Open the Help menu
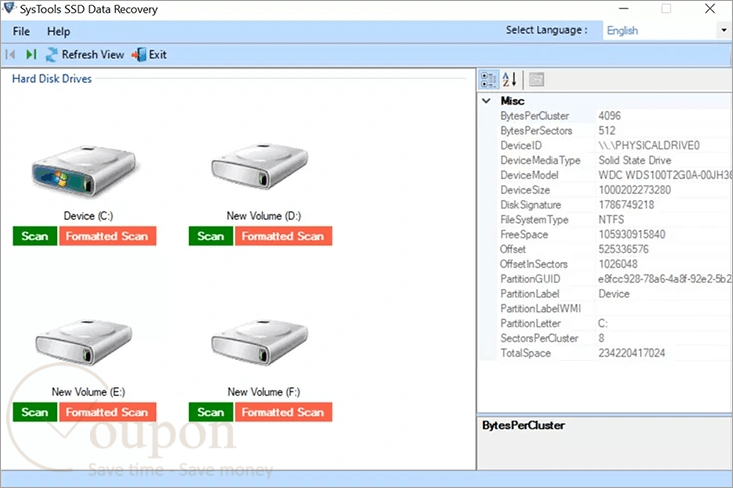The width and height of the screenshot is (733, 488). pyautogui.click(x=58, y=31)
